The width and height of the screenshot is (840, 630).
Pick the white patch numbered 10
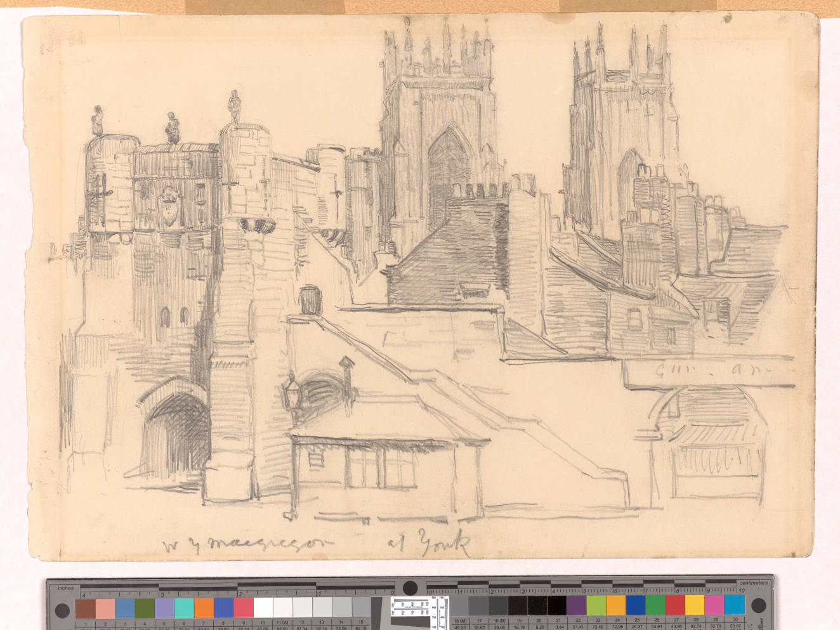pyautogui.click(x=263, y=608)
